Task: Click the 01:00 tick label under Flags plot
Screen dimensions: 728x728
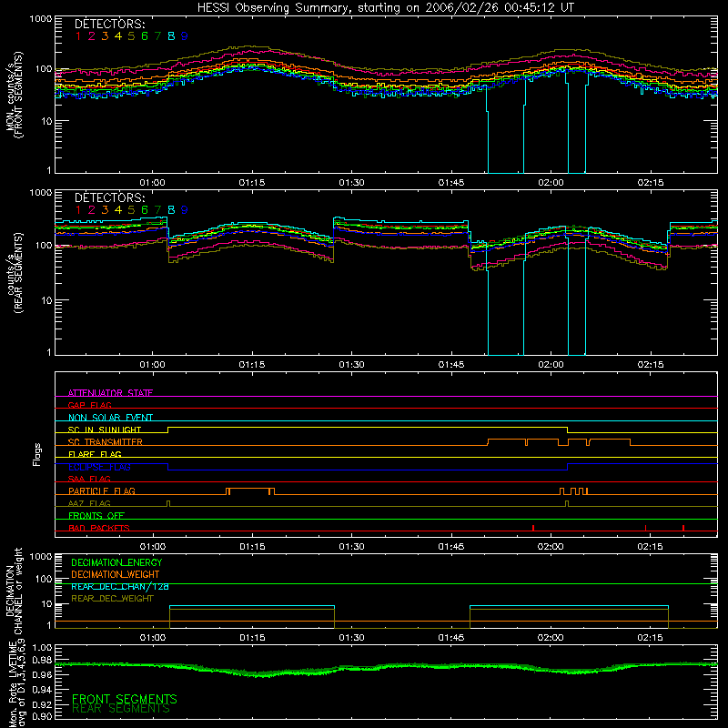Action: click(152, 547)
